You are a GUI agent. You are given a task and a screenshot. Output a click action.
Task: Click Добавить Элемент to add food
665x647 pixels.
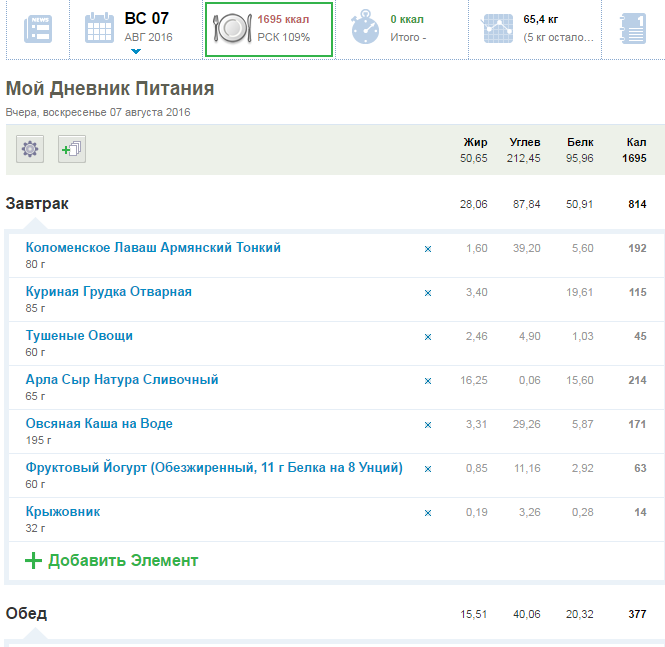pos(112,561)
